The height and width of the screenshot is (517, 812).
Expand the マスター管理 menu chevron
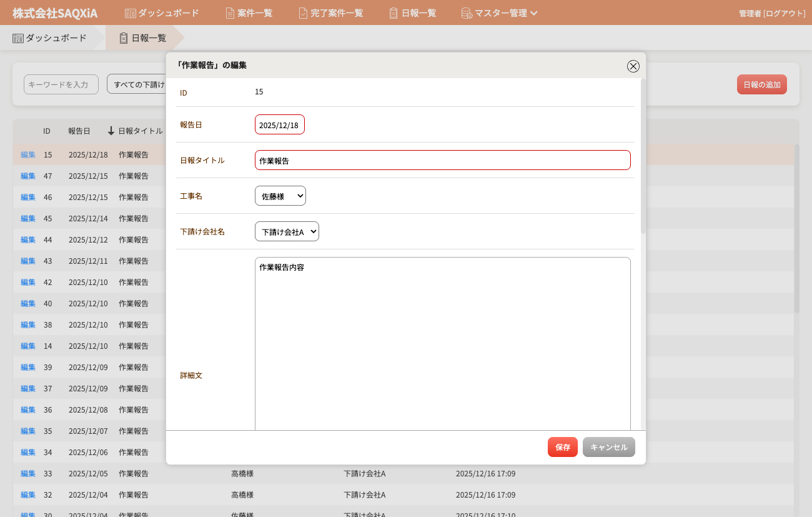(534, 13)
